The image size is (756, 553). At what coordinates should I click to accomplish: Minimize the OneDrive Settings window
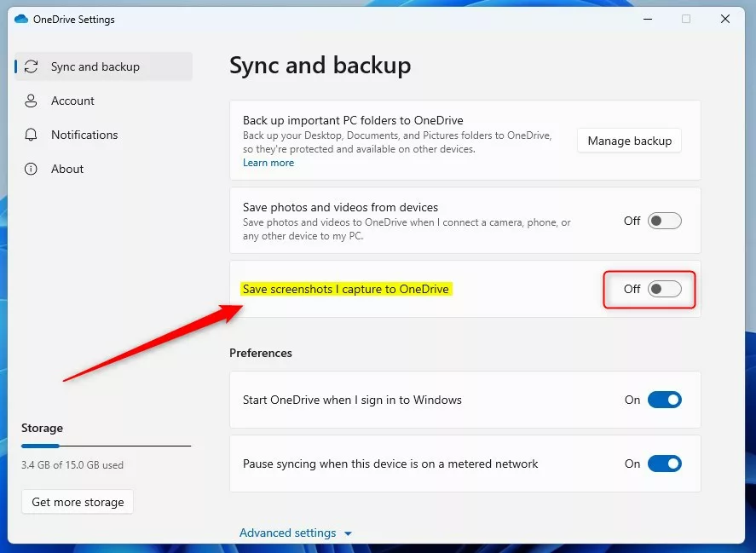[x=647, y=19]
